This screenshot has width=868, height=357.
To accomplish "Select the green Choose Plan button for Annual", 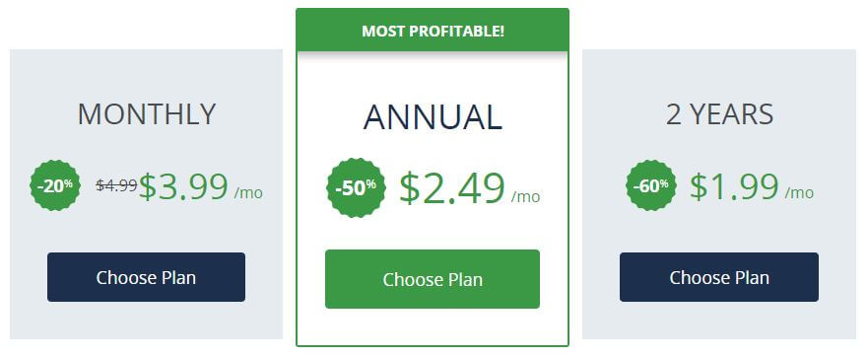I will coord(433,279).
